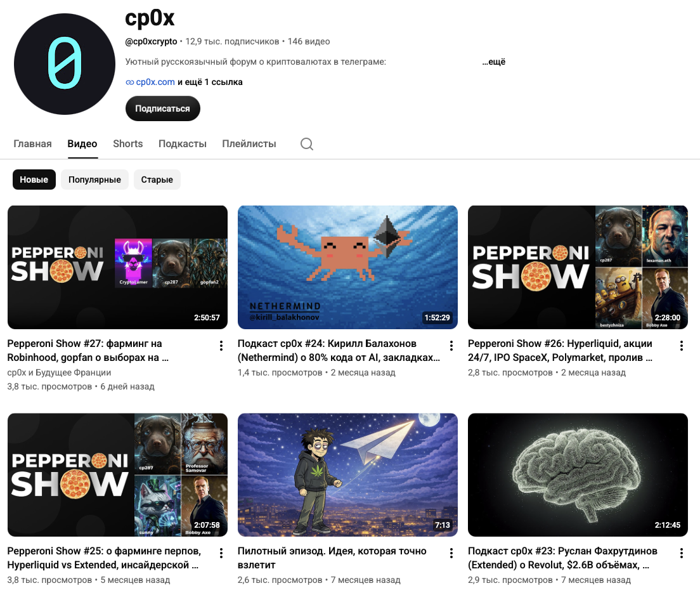
Task: Sort videos by Новые chip
Action: (x=34, y=180)
